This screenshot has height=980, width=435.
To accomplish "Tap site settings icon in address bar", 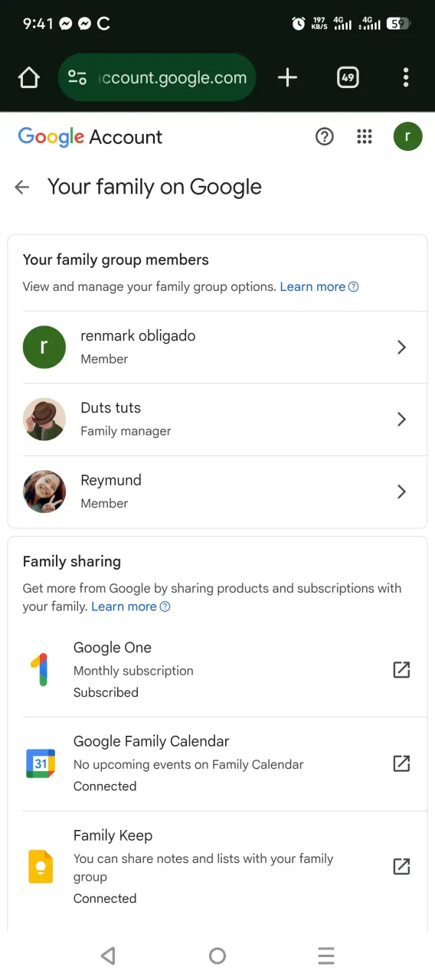I will tap(77, 77).
